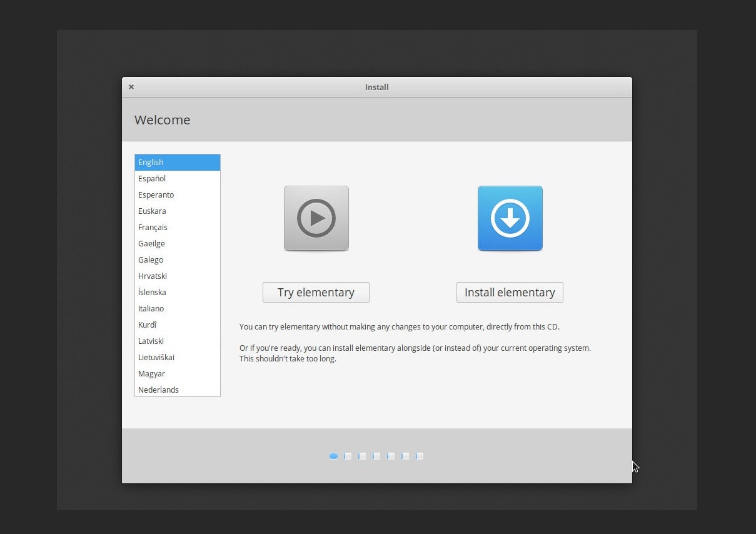Choose Latviski in the language list
756x534 pixels.
click(178, 341)
